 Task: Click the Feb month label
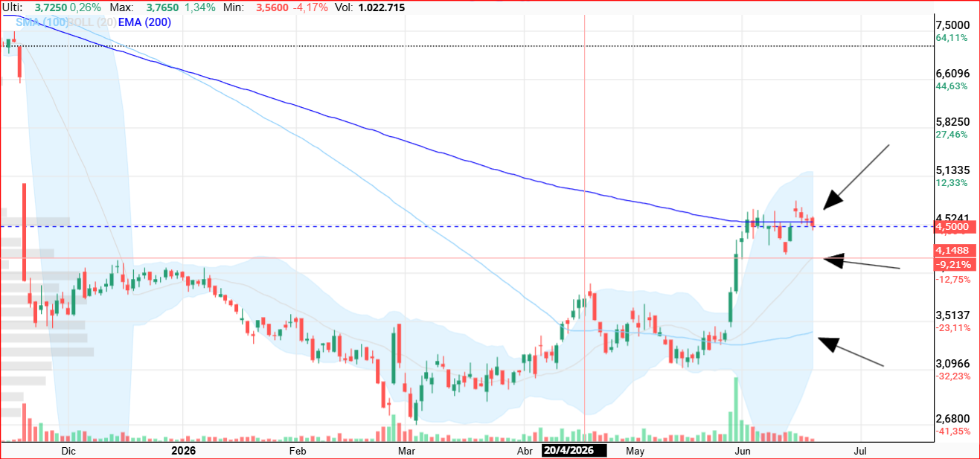297,451
